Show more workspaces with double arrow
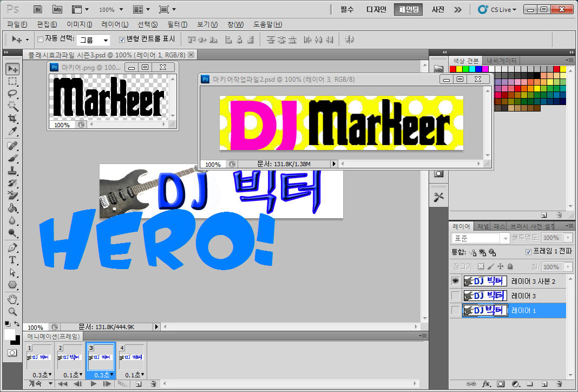The height and width of the screenshot is (392, 578). click(457, 10)
